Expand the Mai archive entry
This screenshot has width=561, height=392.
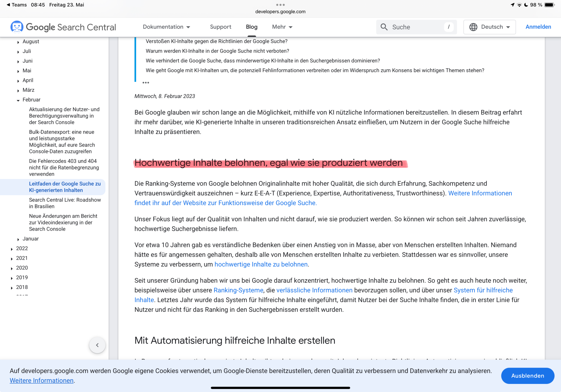coord(18,71)
